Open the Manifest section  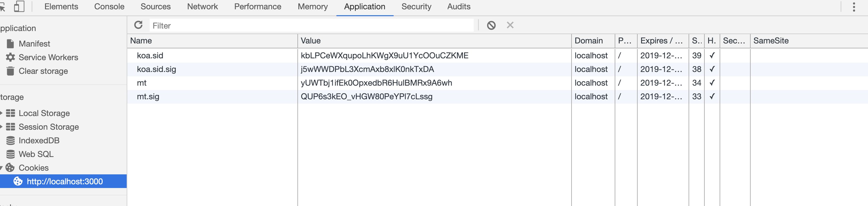(x=34, y=44)
